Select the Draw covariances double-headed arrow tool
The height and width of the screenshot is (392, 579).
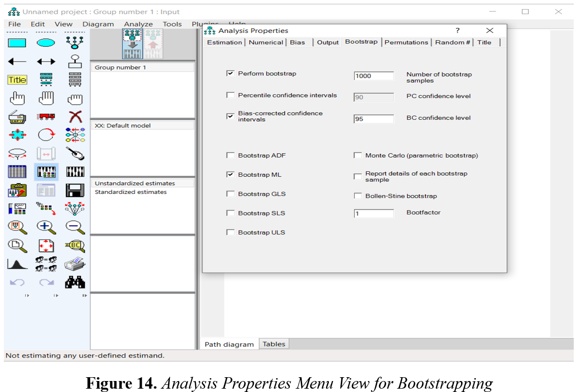click(x=46, y=61)
